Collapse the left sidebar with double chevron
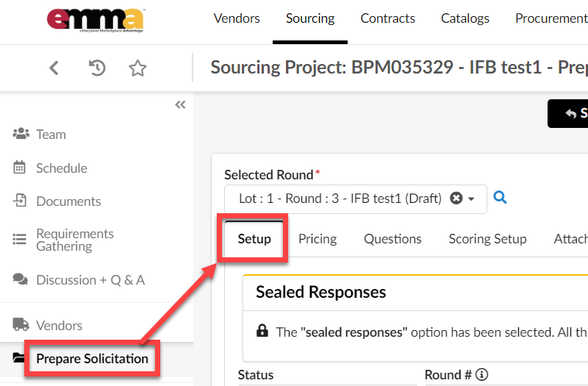The image size is (588, 386). pyautogui.click(x=180, y=105)
